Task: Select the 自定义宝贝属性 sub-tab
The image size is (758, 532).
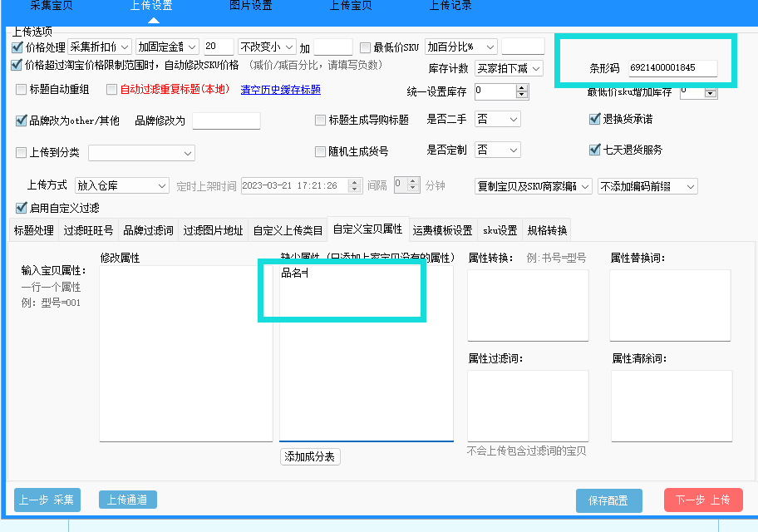Action: coord(368,229)
